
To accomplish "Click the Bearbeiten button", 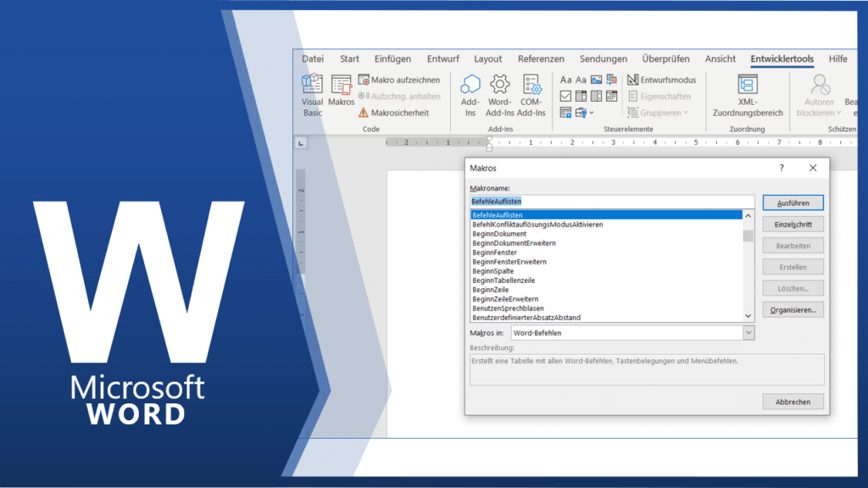I will click(x=793, y=246).
